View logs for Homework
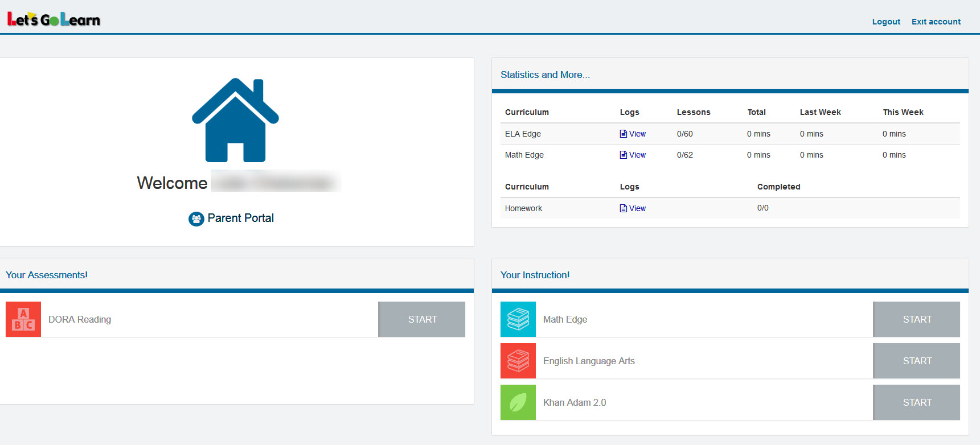980x445 pixels. coord(637,208)
